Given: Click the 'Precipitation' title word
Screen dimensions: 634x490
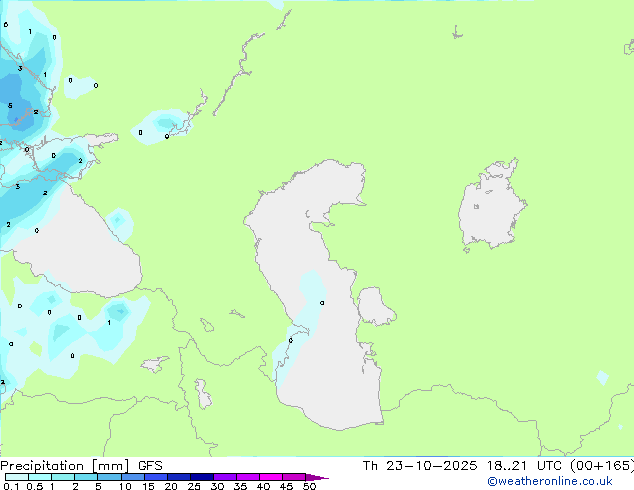Looking at the screenshot, I should pos(42,466).
